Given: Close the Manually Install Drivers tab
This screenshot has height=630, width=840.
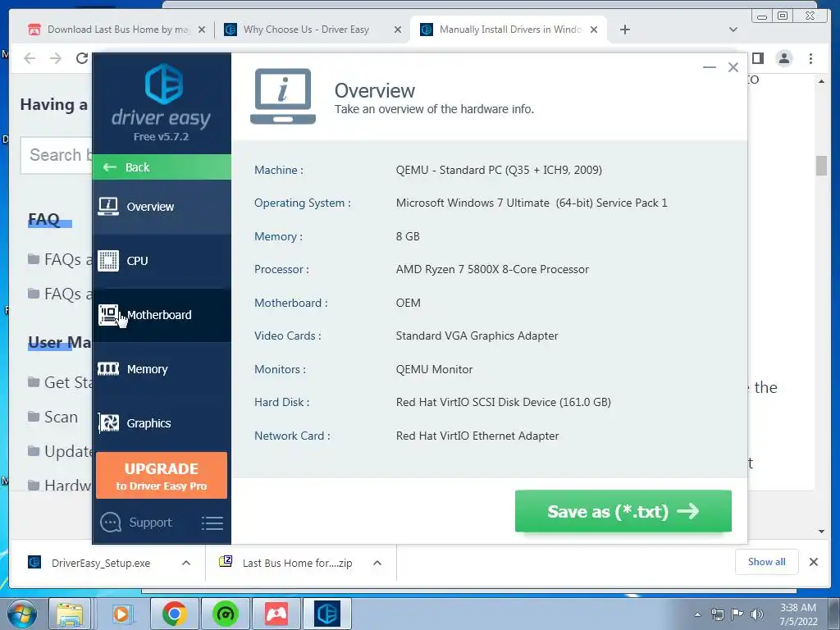Looking at the screenshot, I should (x=594, y=30).
